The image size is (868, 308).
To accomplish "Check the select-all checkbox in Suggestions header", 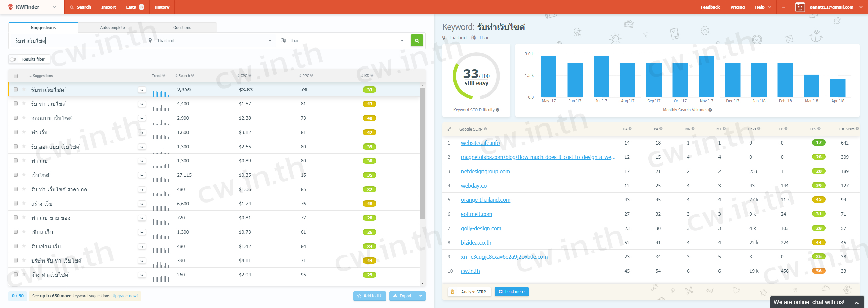I will 16,76.
